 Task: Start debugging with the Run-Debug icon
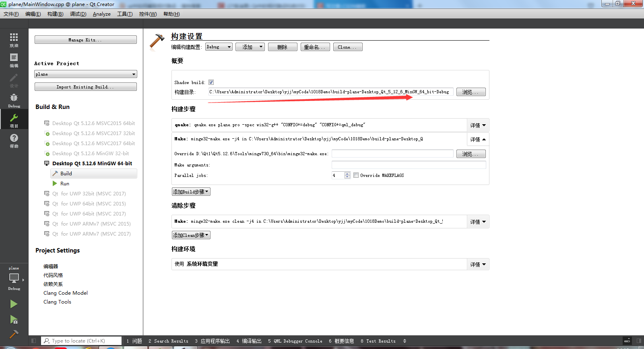coord(14,320)
